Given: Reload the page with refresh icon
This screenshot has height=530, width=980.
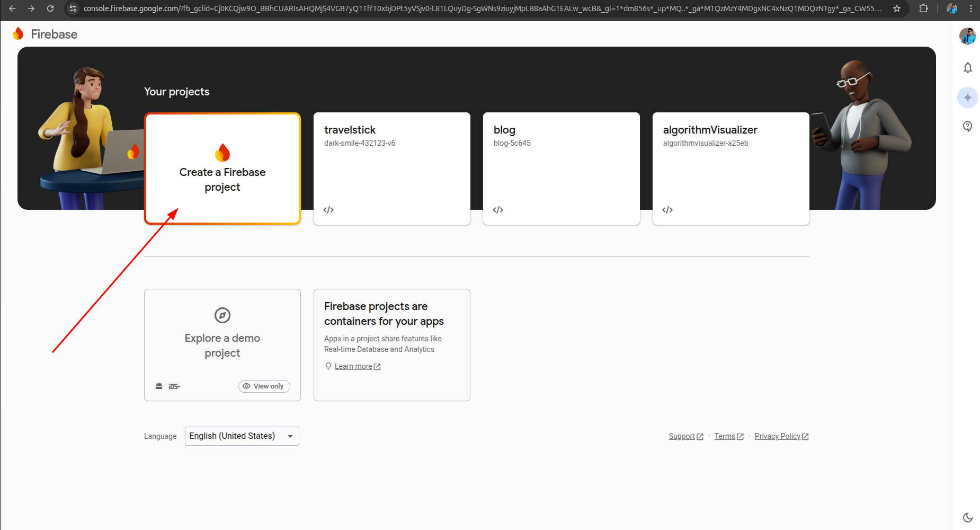Looking at the screenshot, I should [x=50, y=8].
